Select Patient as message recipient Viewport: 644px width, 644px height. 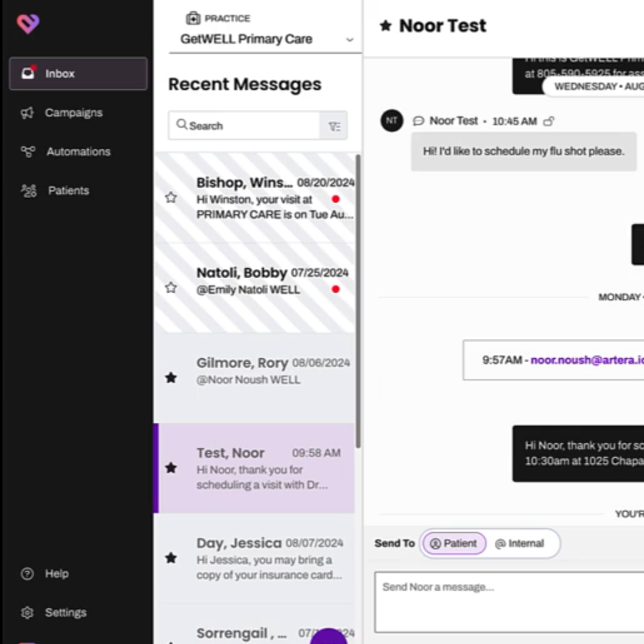tap(454, 543)
